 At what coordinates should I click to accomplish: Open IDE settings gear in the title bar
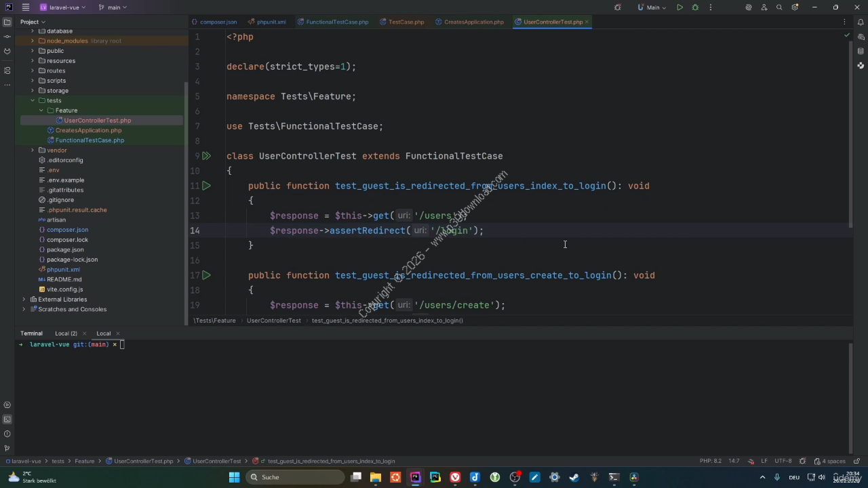point(794,7)
